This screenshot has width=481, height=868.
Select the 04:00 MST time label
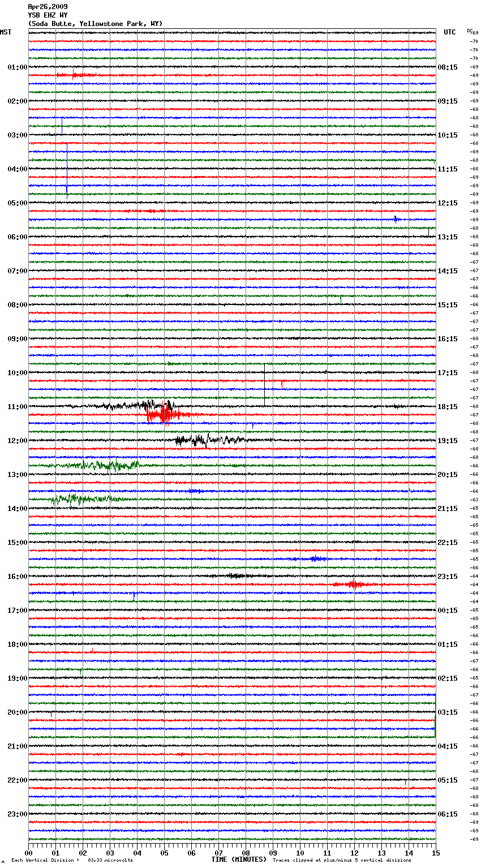pyautogui.click(x=18, y=169)
